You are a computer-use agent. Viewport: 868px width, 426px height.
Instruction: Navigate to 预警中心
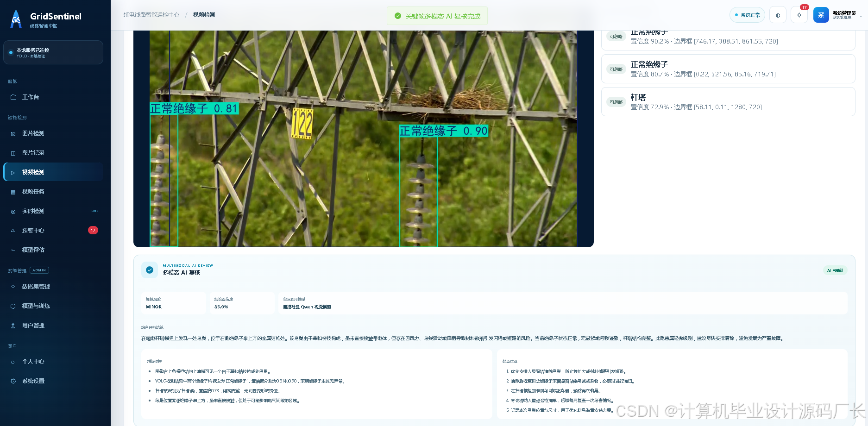(53, 231)
